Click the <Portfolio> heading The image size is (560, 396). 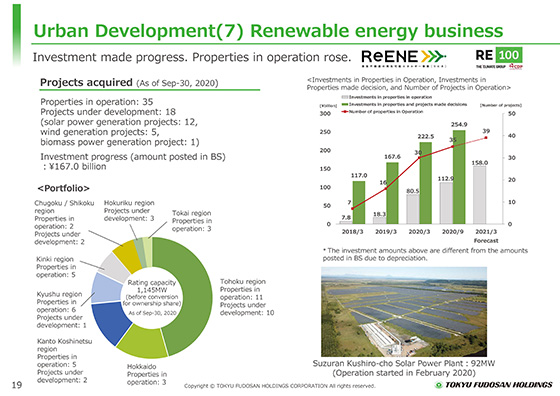(x=64, y=189)
